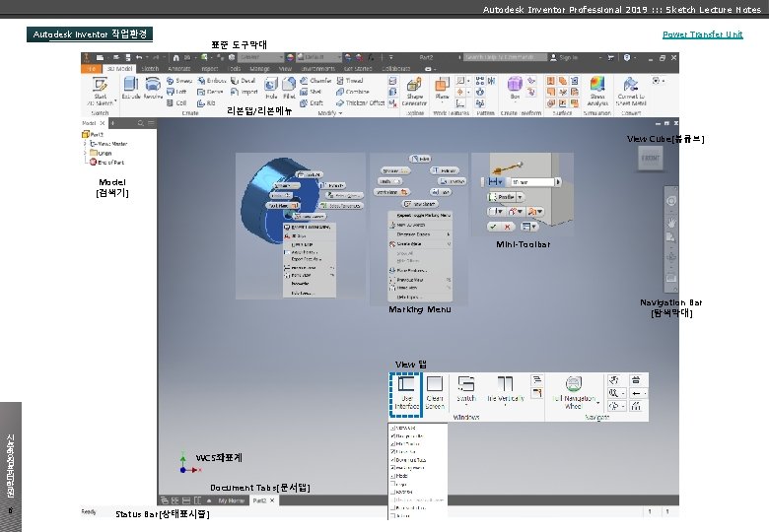Image resolution: width=769 pixels, height=532 pixels.
Task: Choose the Sweep command
Action: 179,81
